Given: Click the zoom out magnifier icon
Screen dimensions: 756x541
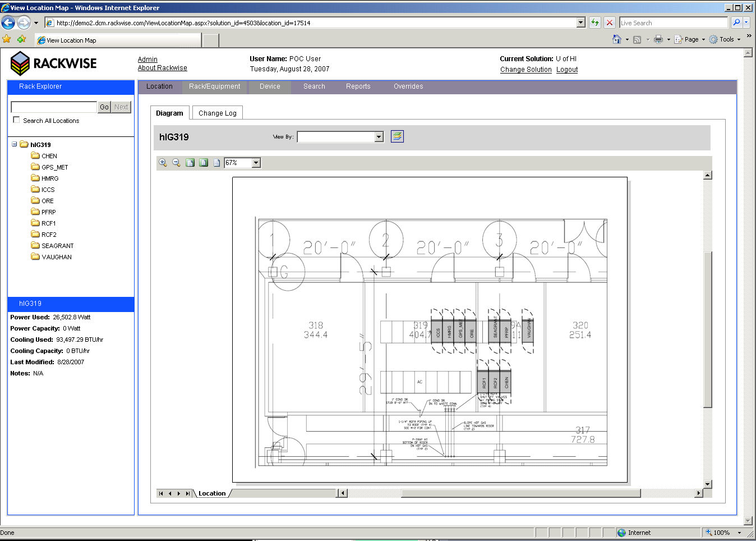Looking at the screenshot, I should pos(176,163).
